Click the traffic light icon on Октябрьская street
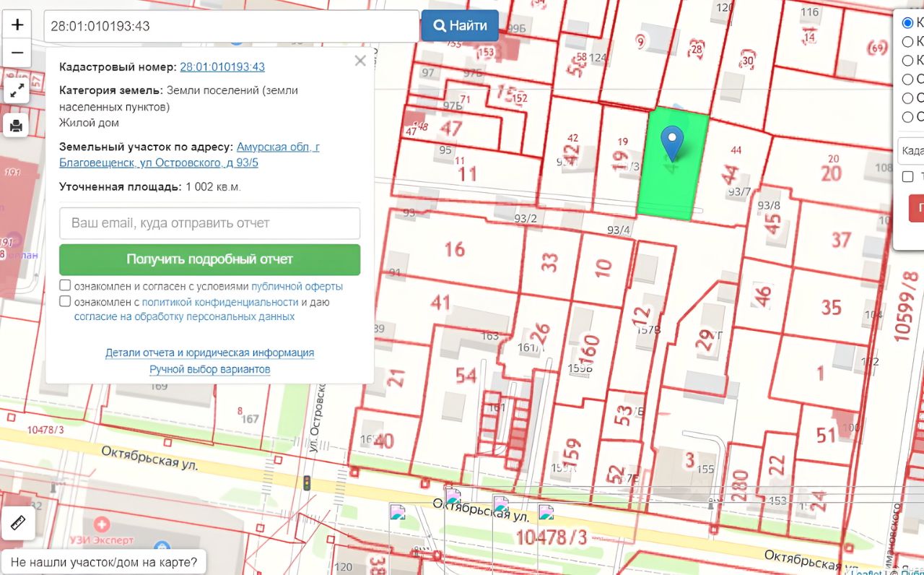 pos(307,483)
